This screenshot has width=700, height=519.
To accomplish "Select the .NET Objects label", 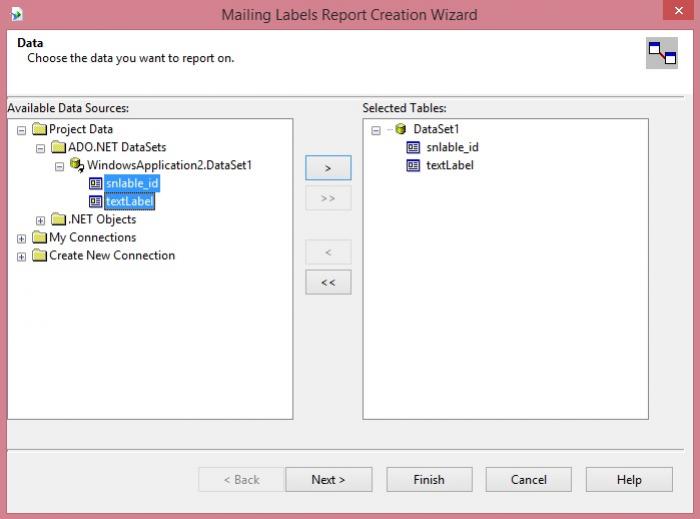I will click(x=102, y=219).
